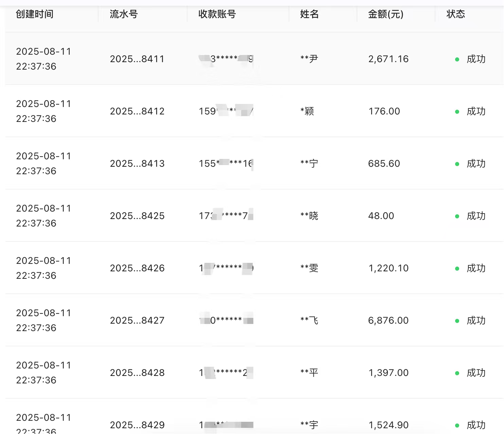Select the 状态 column header

click(456, 14)
